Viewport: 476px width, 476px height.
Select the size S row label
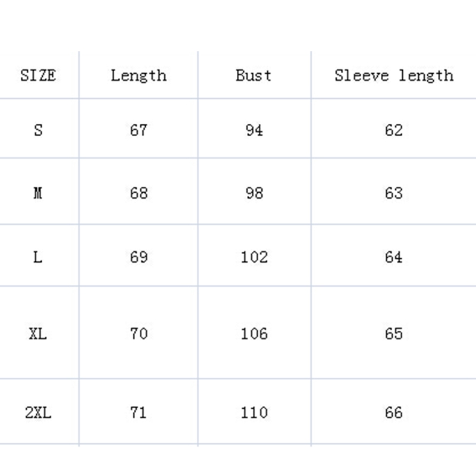point(38,130)
